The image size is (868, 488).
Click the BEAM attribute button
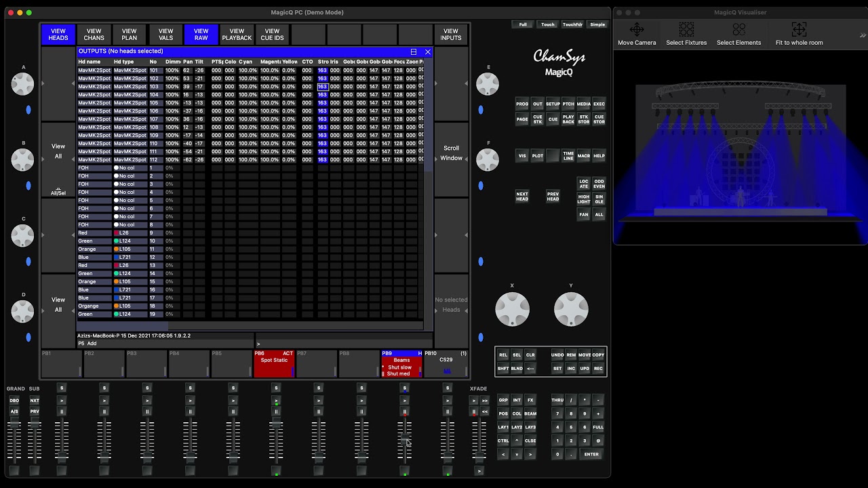[x=530, y=413]
